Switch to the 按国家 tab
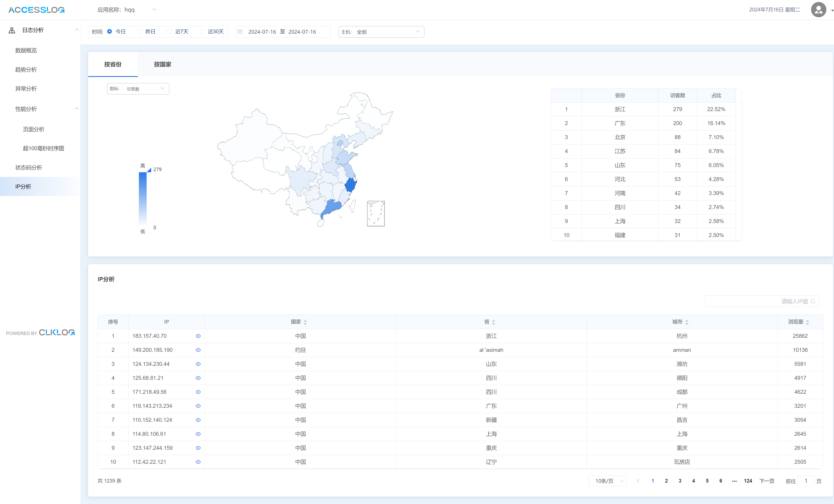This screenshot has height=504, width=834. (163, 64)
